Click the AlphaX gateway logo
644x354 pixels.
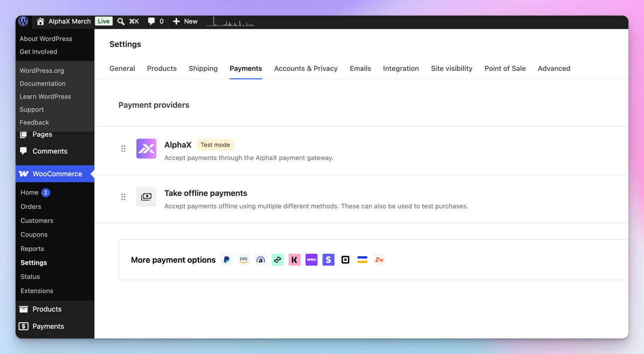click(146, 149)
